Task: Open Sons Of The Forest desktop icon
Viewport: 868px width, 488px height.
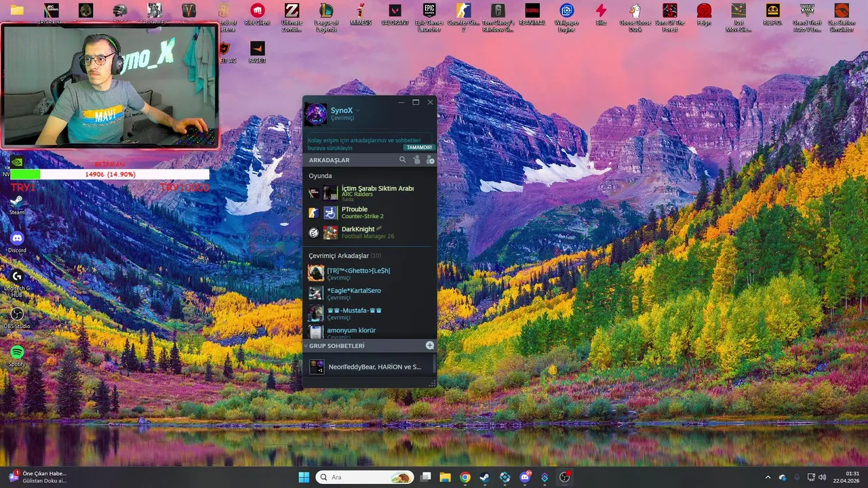Action: [670, 17]
